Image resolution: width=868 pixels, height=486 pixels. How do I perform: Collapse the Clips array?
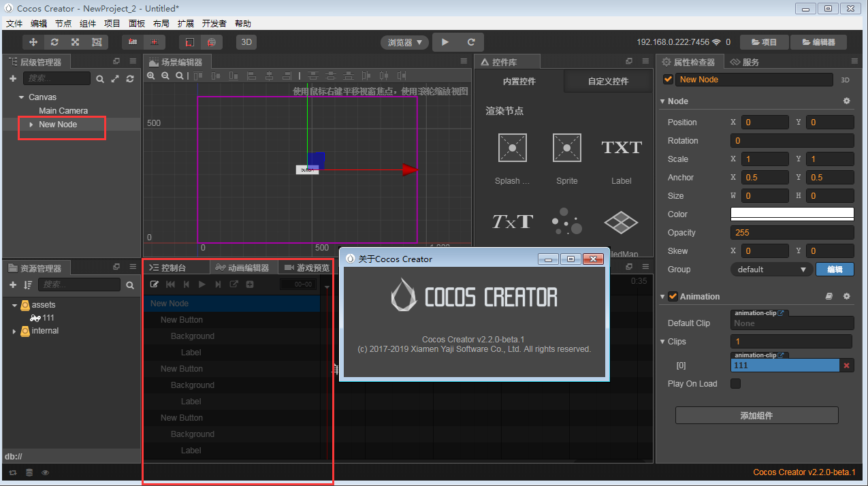[663, 342]
